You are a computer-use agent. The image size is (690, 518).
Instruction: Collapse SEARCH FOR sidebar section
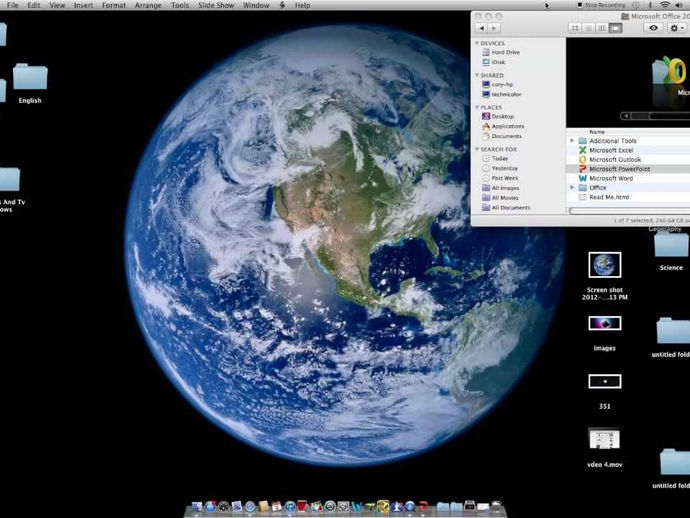click(x=477, y=149)
